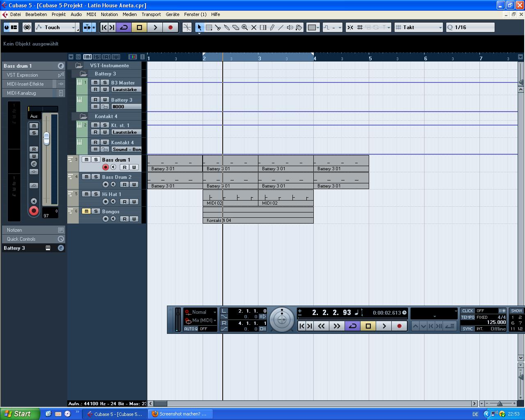
Task: Click Rewind in the transport panel
Action: coord(322,326)
